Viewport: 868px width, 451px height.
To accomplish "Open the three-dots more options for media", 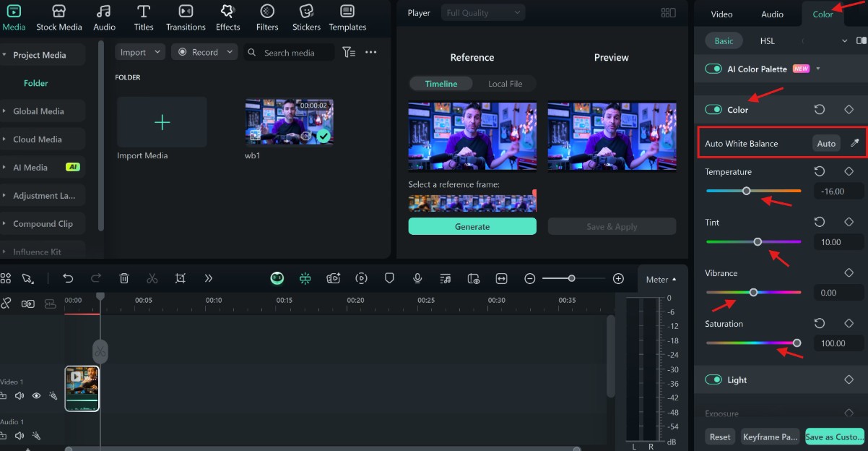I will pyautogui.click(x=371, y=52).
